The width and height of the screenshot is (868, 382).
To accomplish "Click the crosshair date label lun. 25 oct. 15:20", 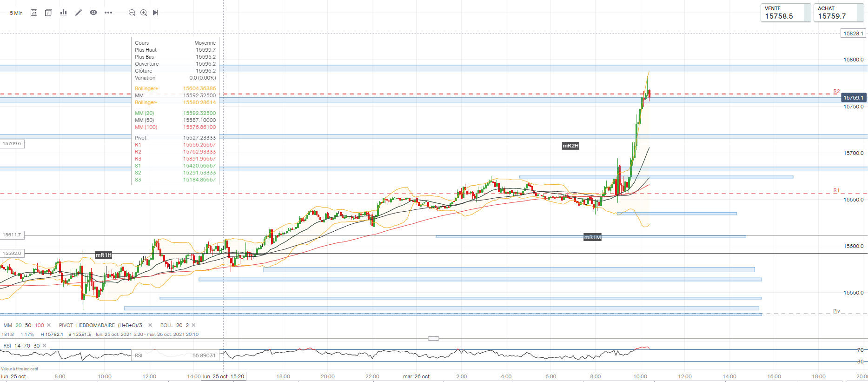I will coord(224,376).
